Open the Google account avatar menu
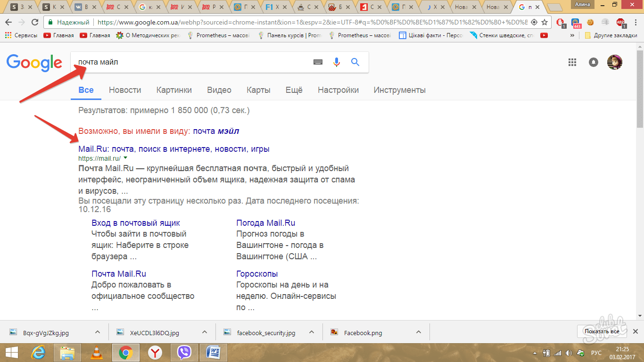The image size is (644, 362). click(x=614, y=62)
